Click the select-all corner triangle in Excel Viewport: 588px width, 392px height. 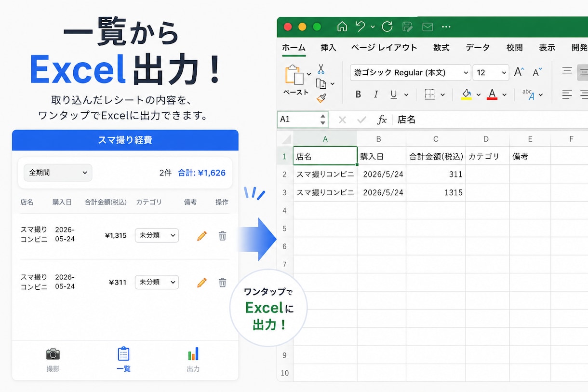coord(286,139)
